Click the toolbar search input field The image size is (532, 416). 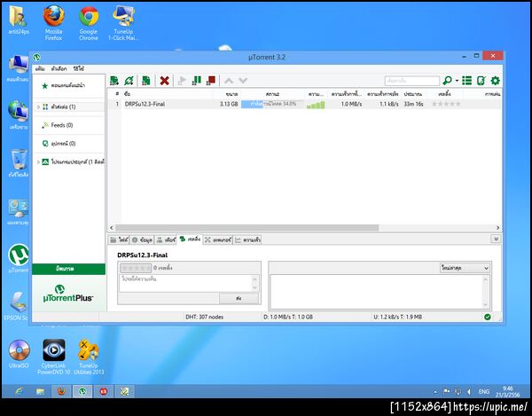tap(412, 81)
